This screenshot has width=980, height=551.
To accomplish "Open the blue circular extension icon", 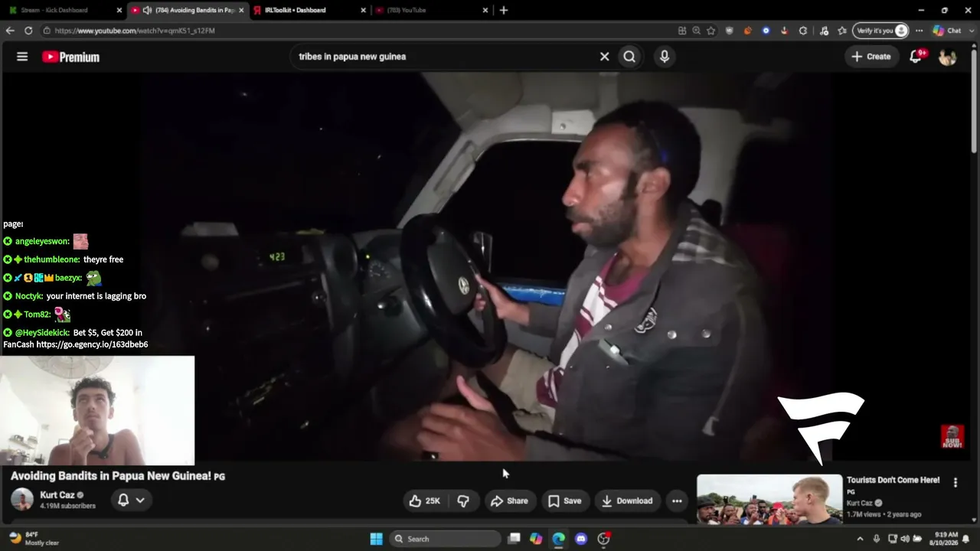I will 766,31.
